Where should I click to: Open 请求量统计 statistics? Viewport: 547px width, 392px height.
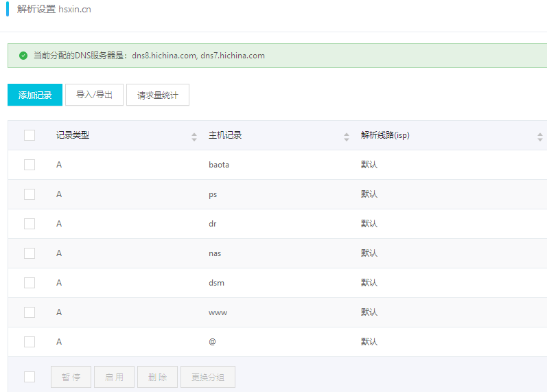158,95
